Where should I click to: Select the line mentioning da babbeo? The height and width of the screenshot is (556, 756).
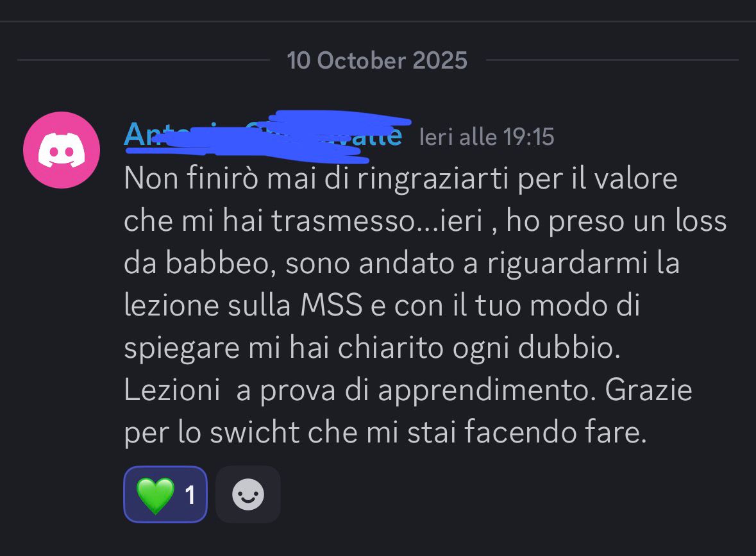[x=401, y=264]
